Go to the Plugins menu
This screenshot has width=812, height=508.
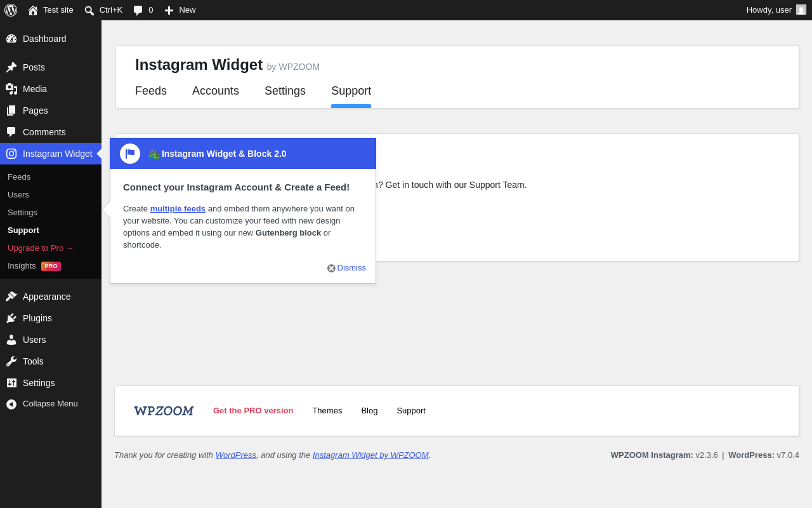[x=37, y=318]
